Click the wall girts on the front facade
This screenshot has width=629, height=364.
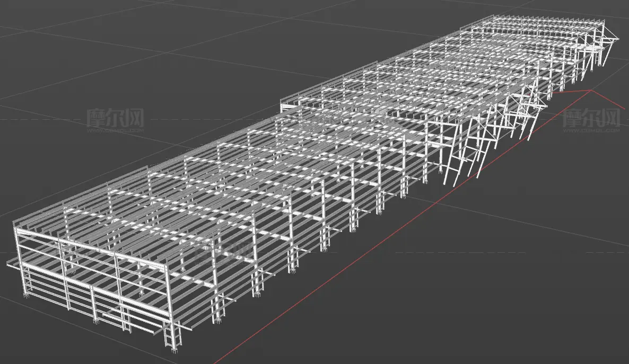click(x=92, y=281)
